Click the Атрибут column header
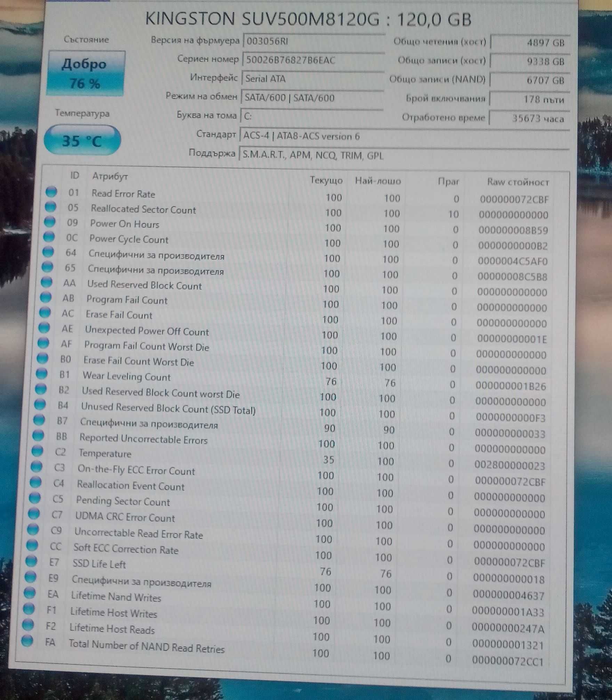 click(110, 176)
